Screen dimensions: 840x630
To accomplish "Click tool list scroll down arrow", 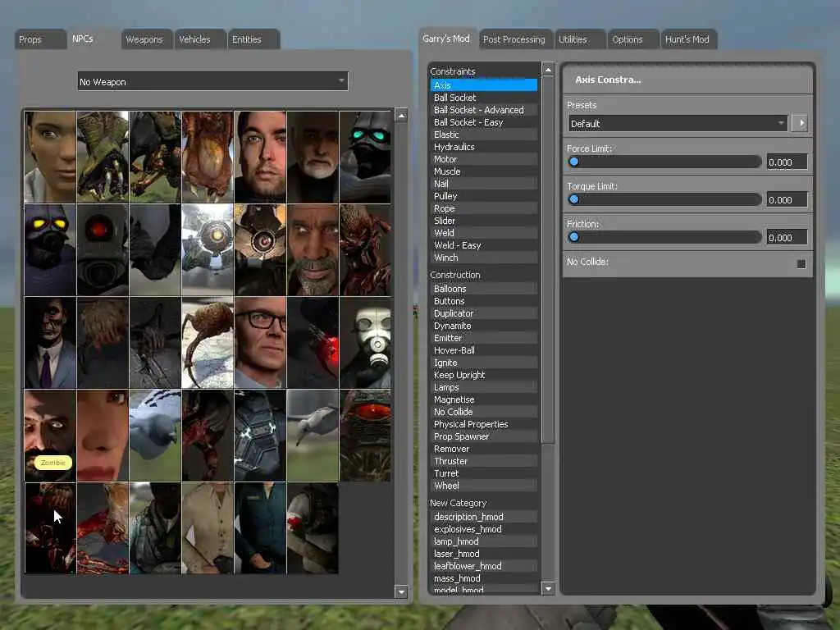I will click(547, 588).
